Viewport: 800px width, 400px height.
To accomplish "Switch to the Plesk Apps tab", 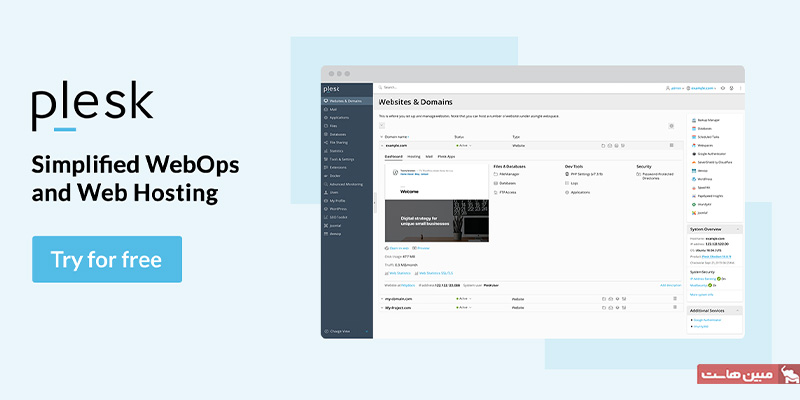I will 445,157.
